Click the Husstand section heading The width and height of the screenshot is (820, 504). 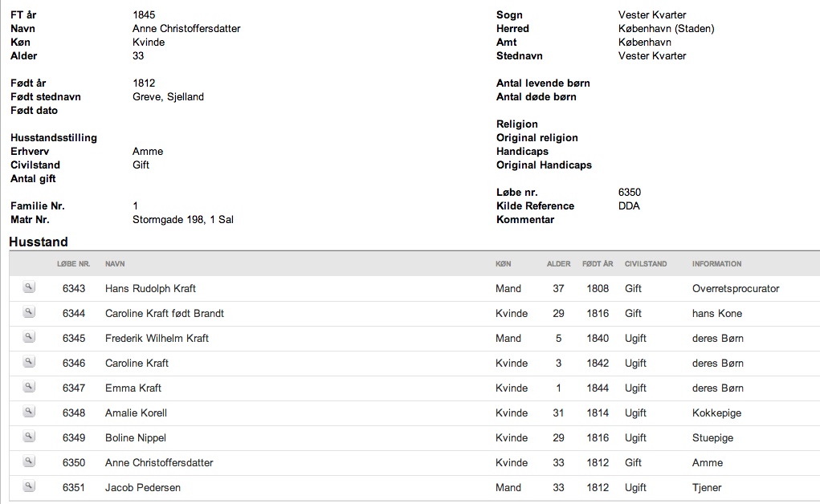pyautogui.click(x=39, y=242)
